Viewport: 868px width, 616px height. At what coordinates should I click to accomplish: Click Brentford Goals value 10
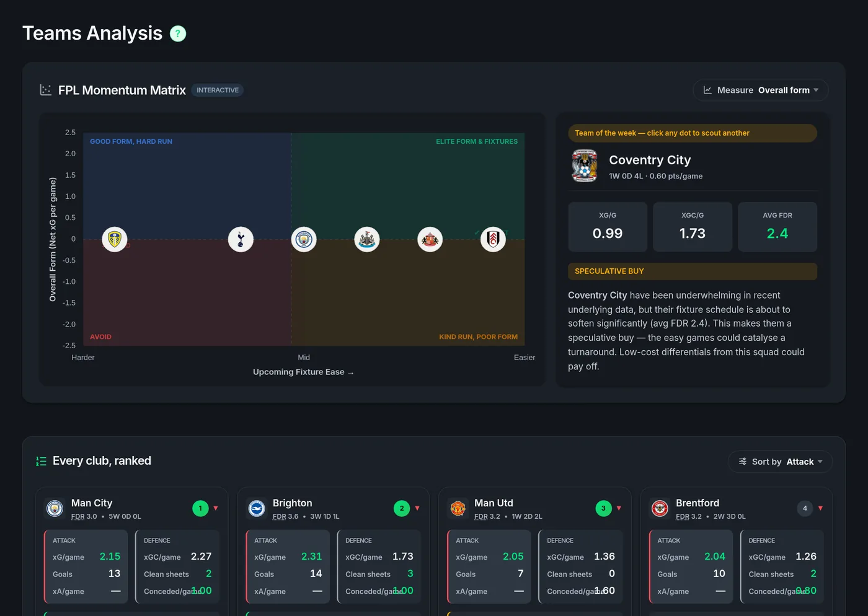[719, 574]
